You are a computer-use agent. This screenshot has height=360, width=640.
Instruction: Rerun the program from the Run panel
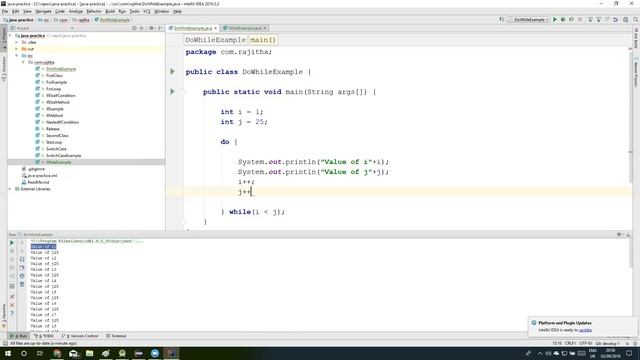[12, 243]
